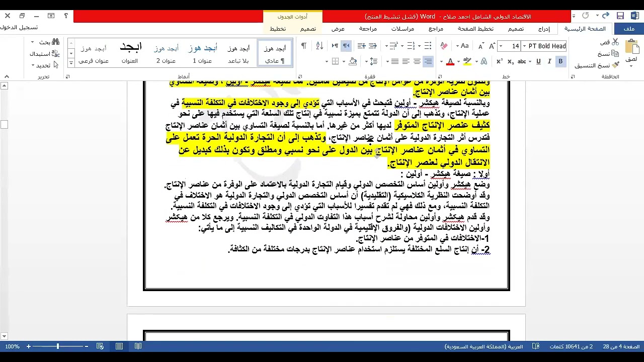Click Sign in (تسجيل الدخول)
Screen dimensions: 644x362
19,27
